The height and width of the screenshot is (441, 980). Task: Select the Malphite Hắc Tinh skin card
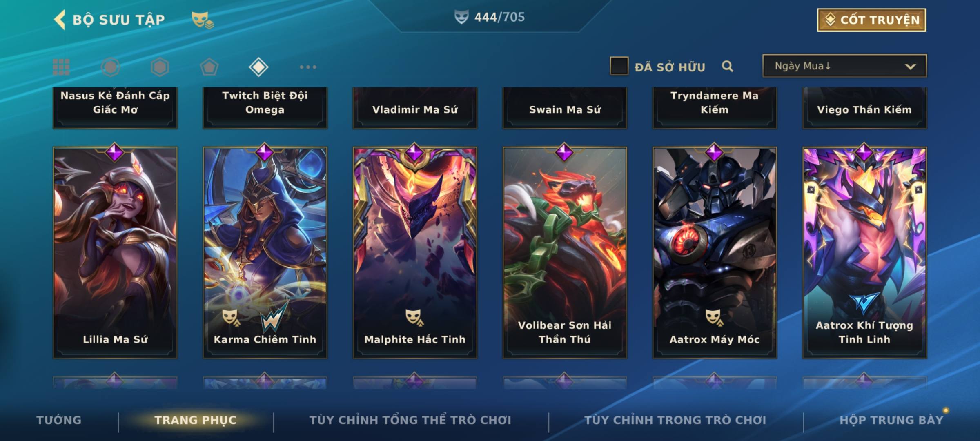pyautogui.click(x=415, y=252)
